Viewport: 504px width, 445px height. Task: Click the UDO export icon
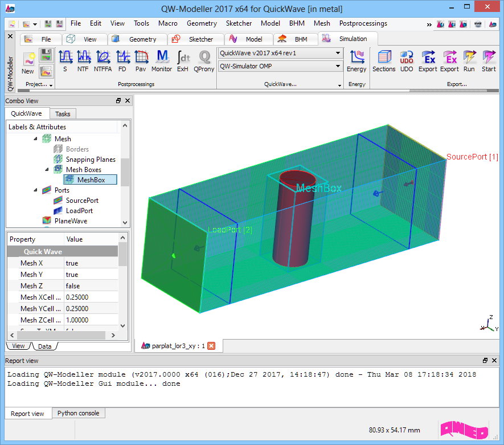click(407, 60)
